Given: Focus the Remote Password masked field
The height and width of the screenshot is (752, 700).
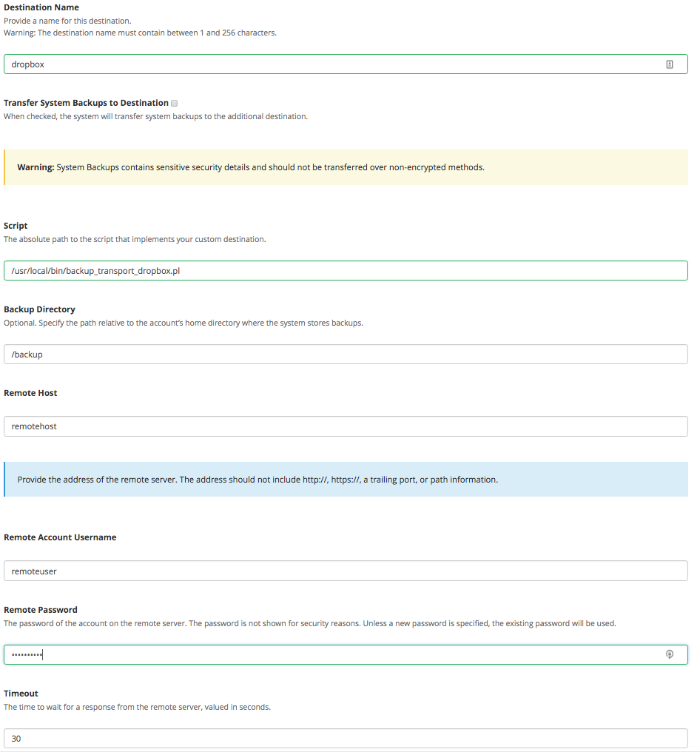Looking at the screenshot, I should click(333, 654).
